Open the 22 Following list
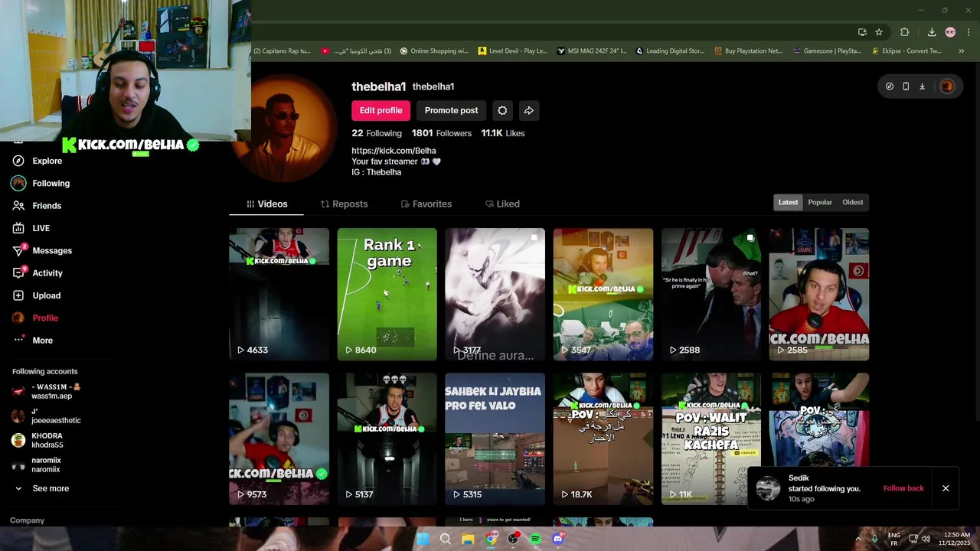The height and width of the screenshot is (551, 980). (x=377, y=133)
